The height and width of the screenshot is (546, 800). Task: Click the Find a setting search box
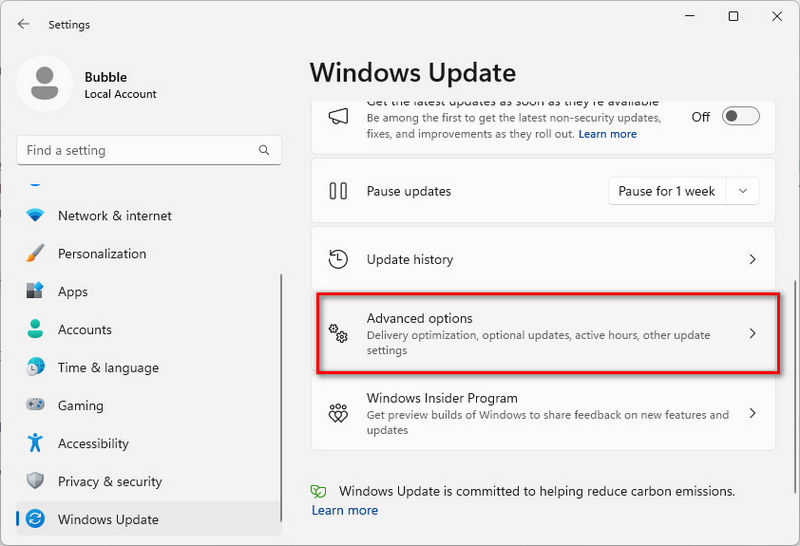(x=149, y=150)
